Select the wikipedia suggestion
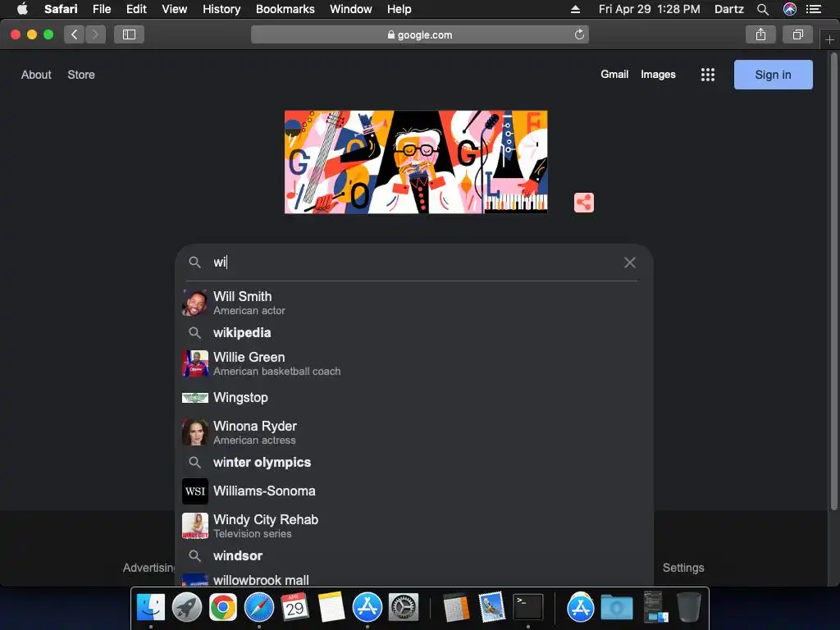 coord(414,333)
